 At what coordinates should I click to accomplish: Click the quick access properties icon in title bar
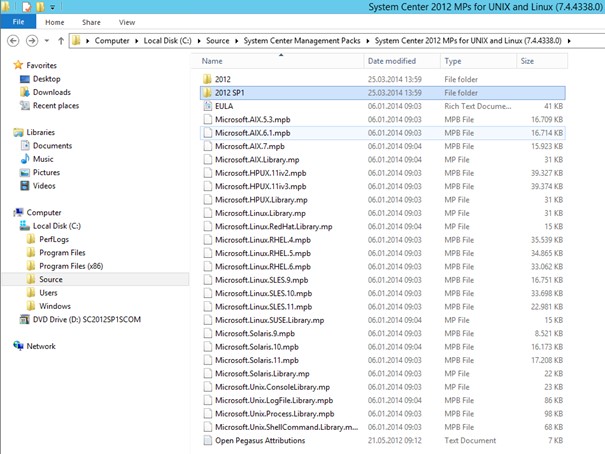(x=27, y=7)
